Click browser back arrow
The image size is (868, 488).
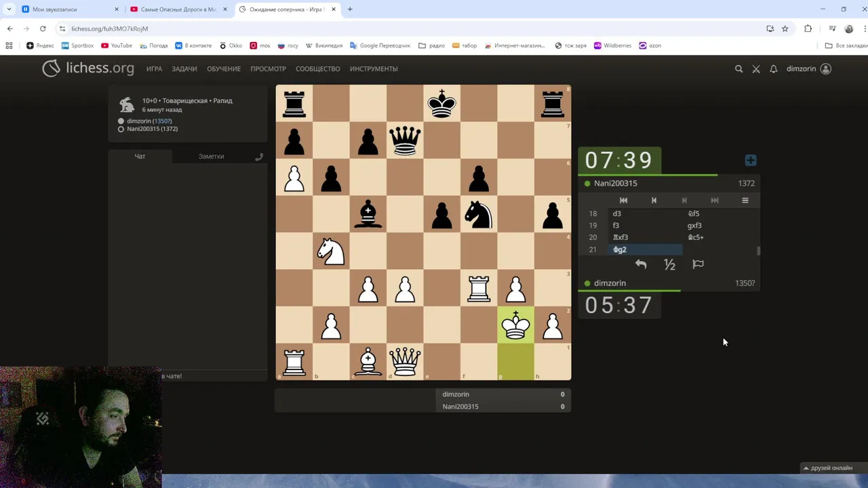coord(10,28)
